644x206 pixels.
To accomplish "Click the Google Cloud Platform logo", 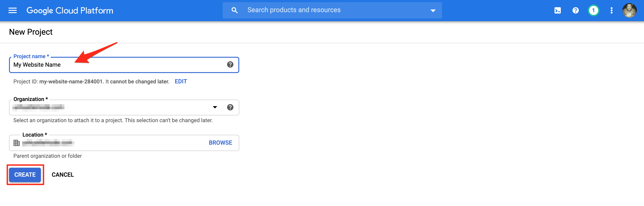I will click(70, 11).
